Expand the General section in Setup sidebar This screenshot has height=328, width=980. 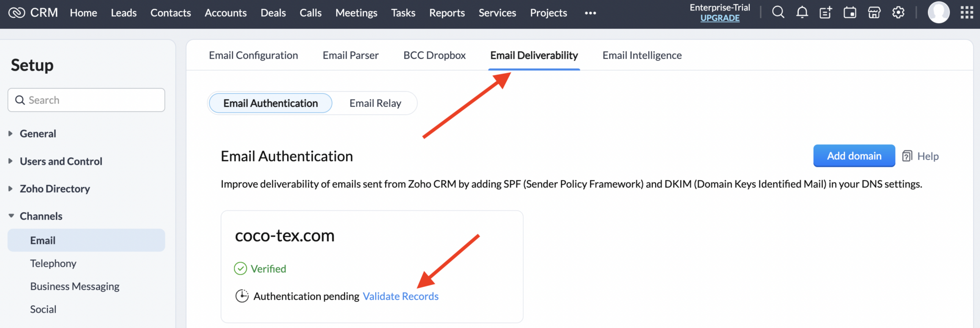[38, 134]
